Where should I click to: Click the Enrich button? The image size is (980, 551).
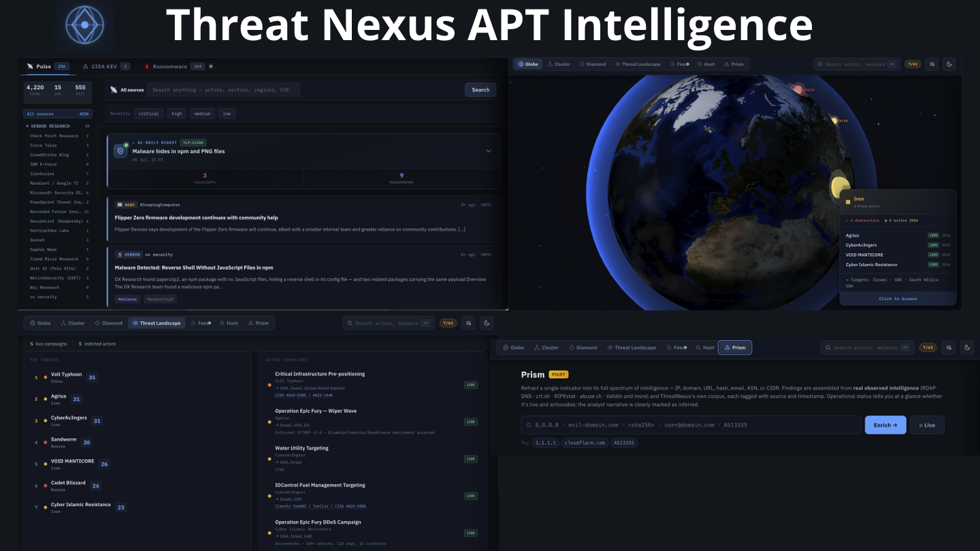coord(885,425)
